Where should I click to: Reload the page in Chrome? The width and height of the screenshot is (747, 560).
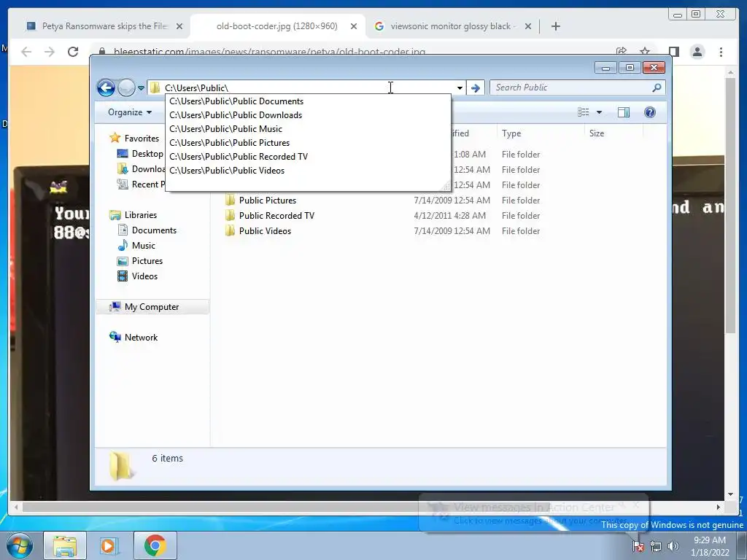click(x=73, y=52)
